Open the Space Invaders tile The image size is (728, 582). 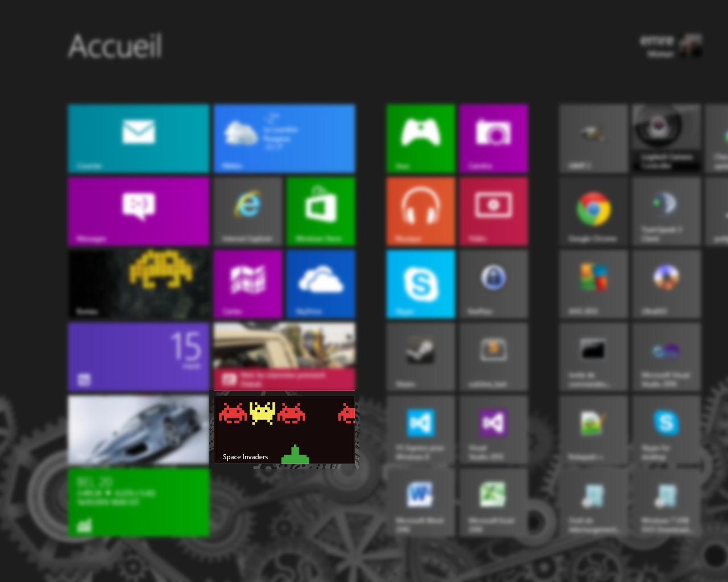tap(284, 430)
